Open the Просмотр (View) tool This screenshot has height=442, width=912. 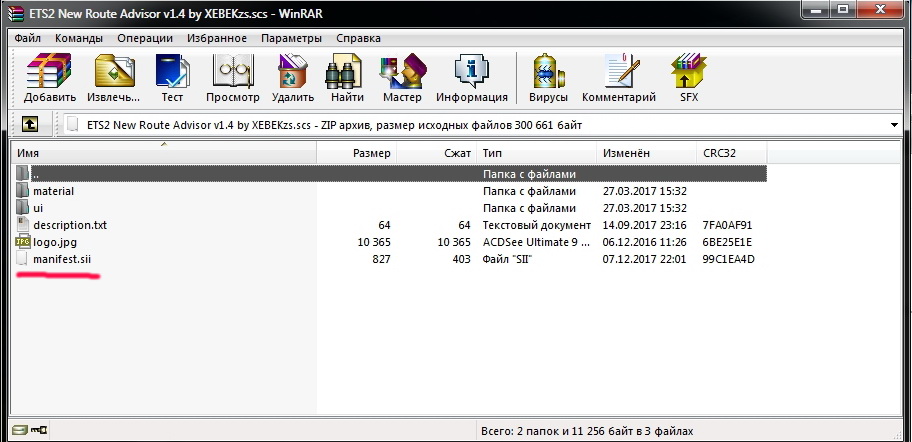[232, 77]
